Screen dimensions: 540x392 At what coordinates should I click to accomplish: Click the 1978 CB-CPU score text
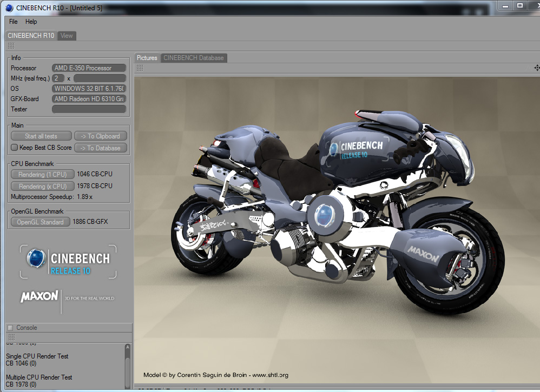tap(95, 186)
